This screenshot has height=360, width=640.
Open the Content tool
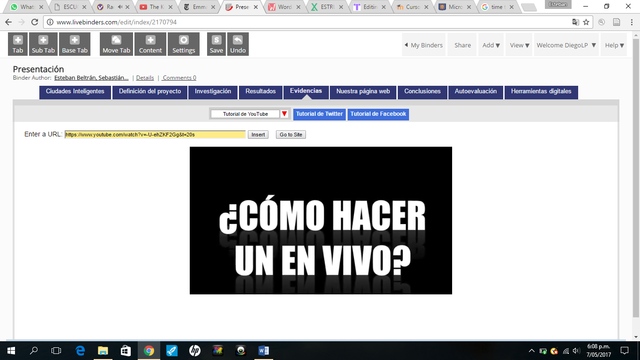(150, 44)
